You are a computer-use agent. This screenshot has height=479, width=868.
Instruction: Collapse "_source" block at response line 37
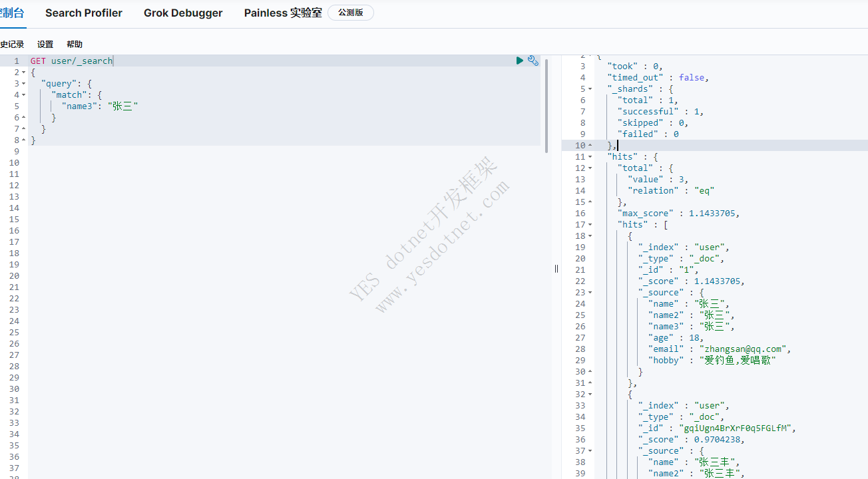590,450
